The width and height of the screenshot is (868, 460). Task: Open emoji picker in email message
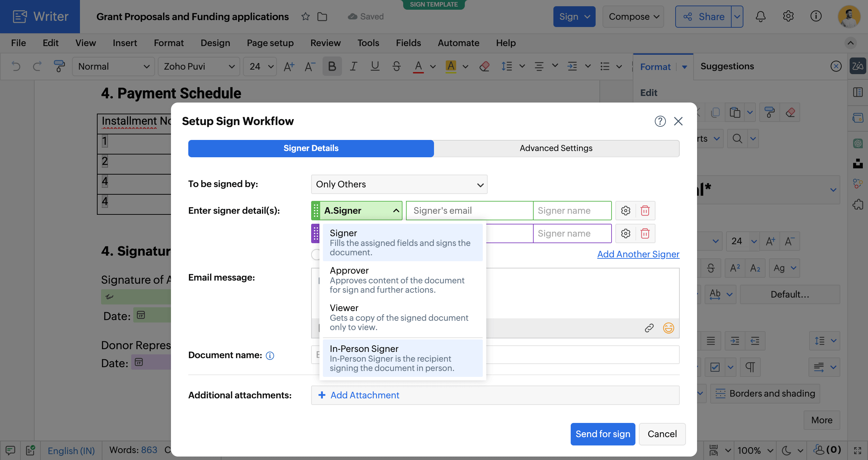[x=668, y=328]
